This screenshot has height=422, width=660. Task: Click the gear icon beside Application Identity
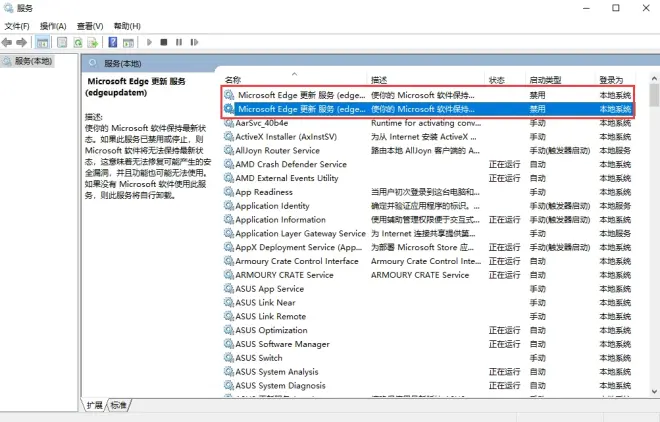point(229,206)
